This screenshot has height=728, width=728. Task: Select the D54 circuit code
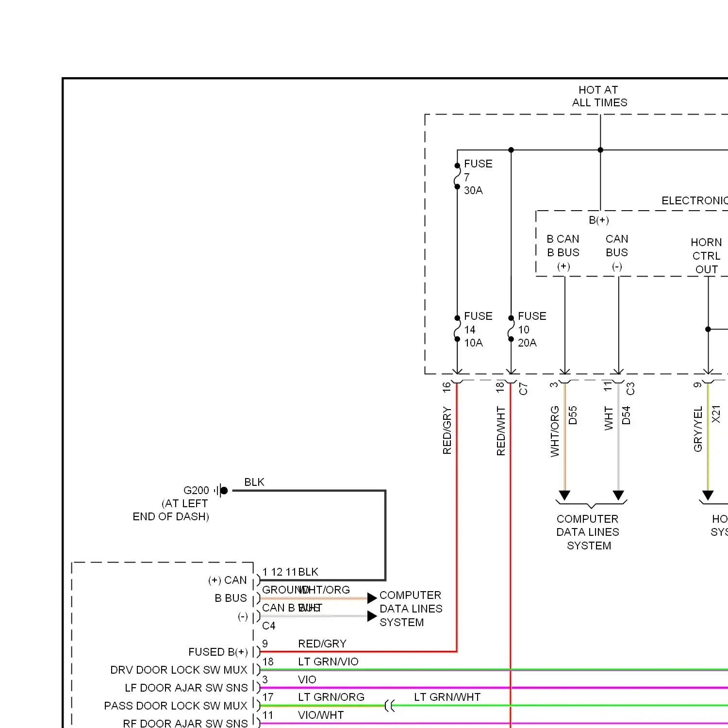click(x=626, y=415)
